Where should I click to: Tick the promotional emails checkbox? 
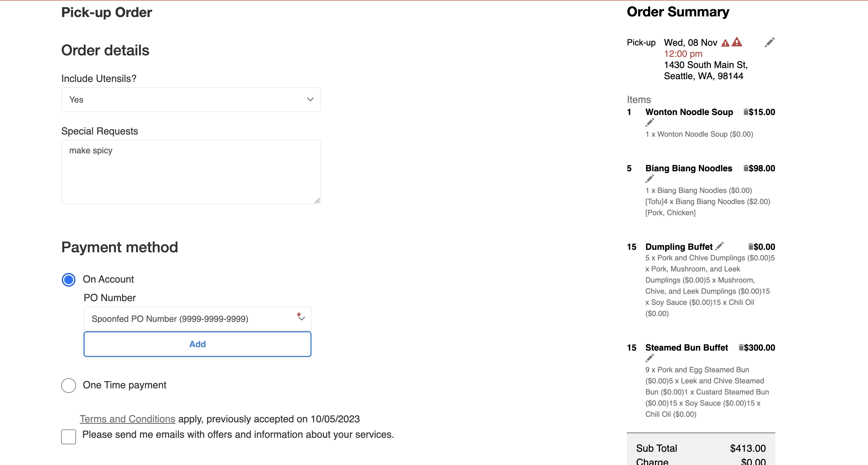pos(68,437)
